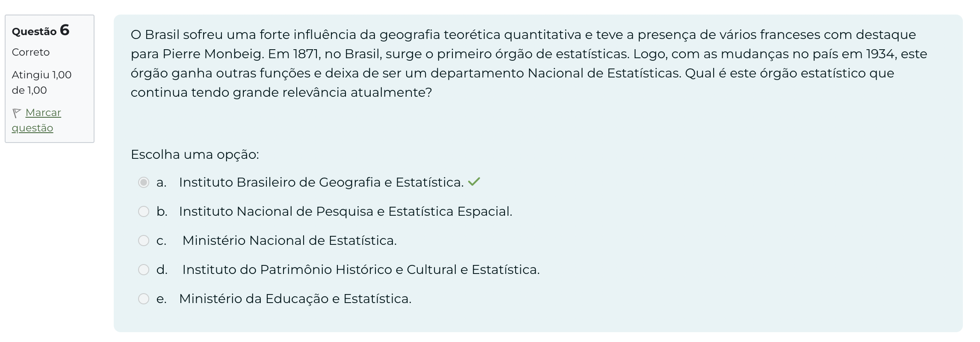This screenshot has width=980, height=342.
Task: Click the letter d. option marker
Action: click(162, 270)
